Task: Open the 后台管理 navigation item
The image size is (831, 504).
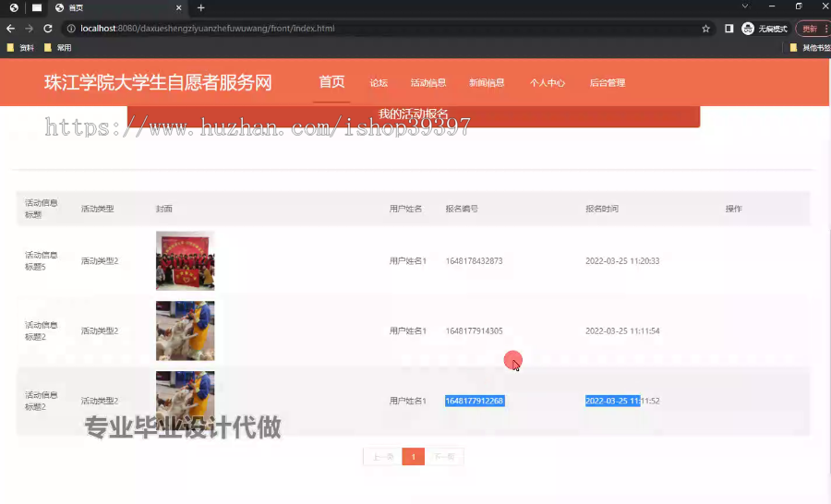Action: (x=608, y=83)
